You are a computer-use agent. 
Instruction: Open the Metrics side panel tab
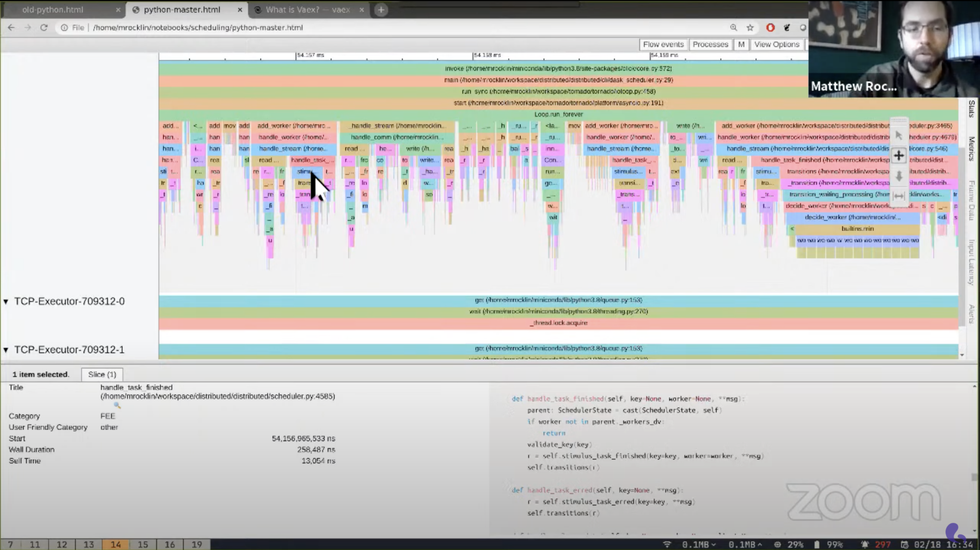click(x=972, y=148)
